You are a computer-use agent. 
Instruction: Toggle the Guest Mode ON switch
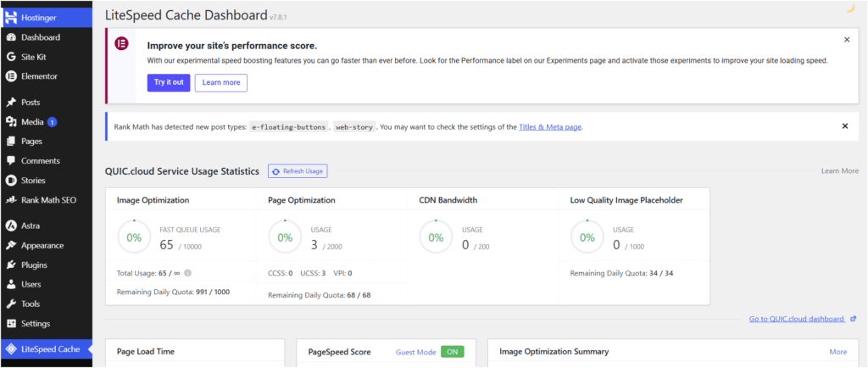[453, 352]
